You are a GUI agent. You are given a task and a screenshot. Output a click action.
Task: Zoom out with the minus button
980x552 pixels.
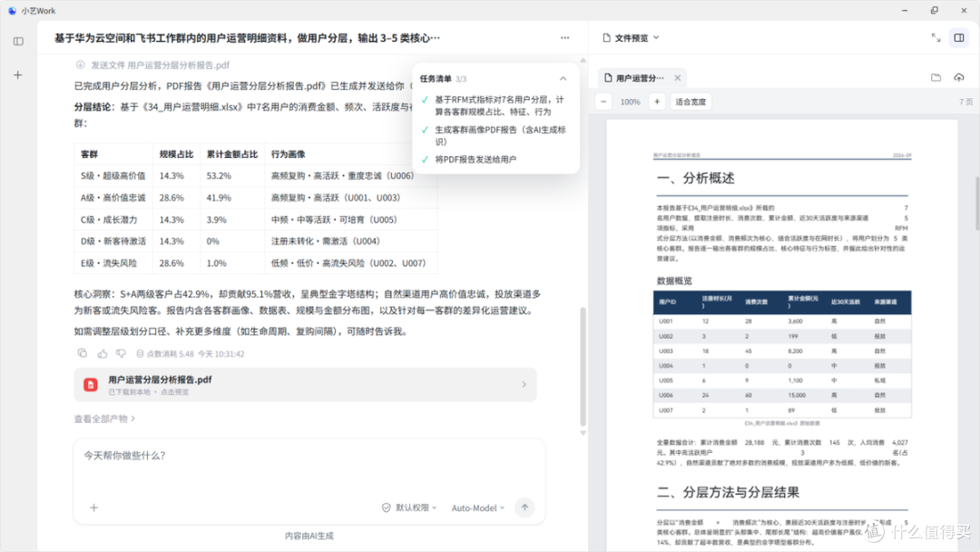click(x=603, y=102)
